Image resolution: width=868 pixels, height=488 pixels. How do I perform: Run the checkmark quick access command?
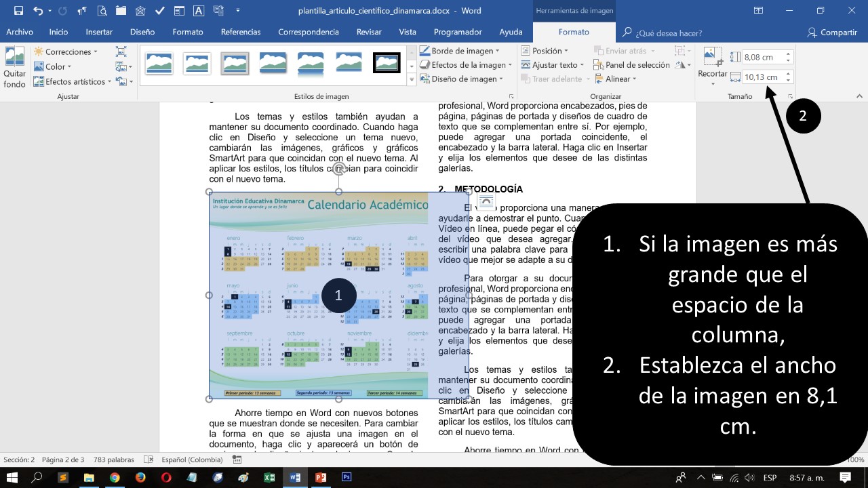click(159, 11)
